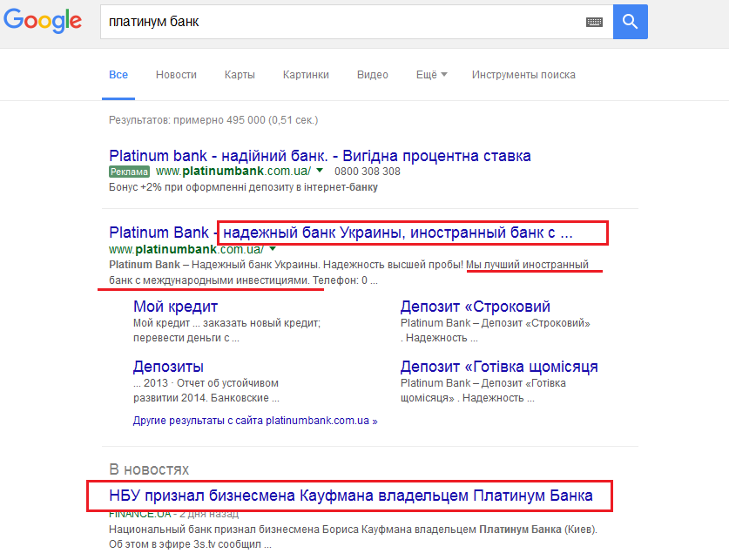
Task: Open dropdown arrow beside organic platinumbank.com.ua URL
Action: 273,249
